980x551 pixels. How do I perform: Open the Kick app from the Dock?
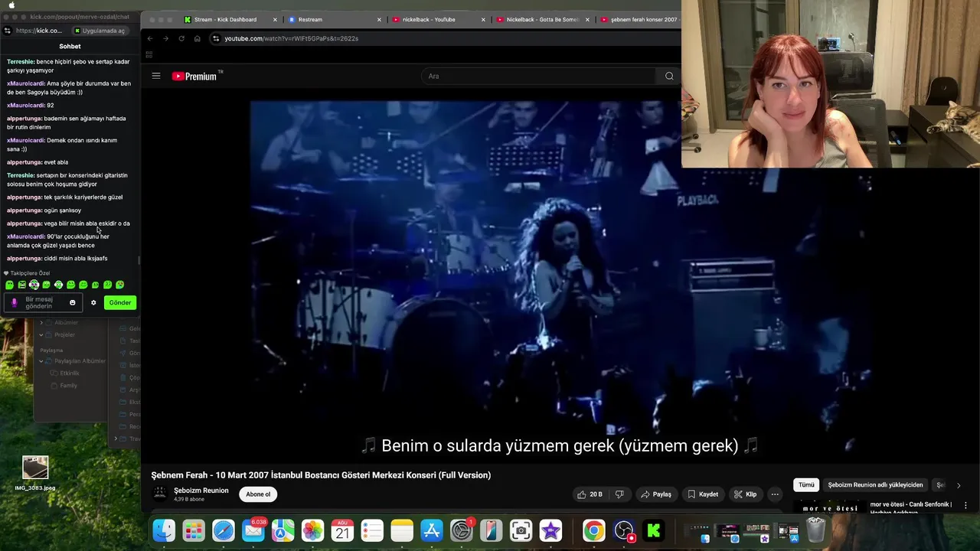654,530
